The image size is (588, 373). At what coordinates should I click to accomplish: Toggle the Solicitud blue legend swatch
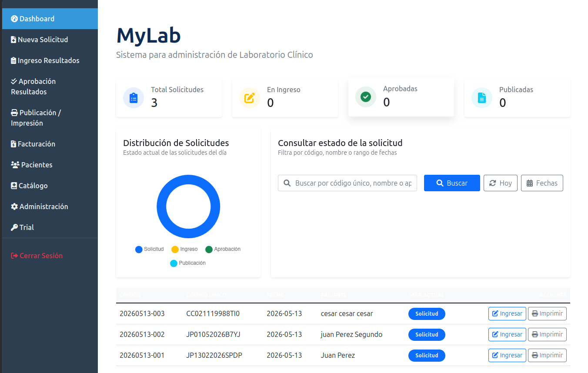tap(139, 250)
